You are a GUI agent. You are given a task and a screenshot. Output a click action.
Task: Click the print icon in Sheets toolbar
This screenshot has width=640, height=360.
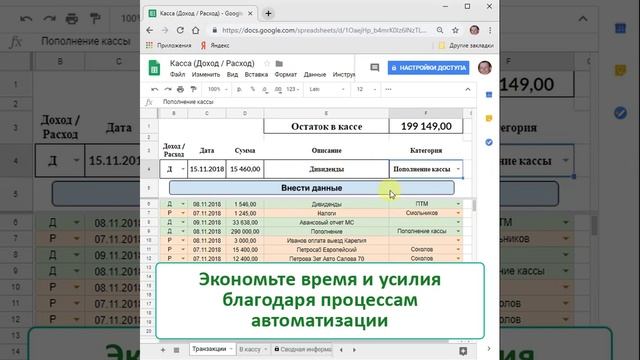coord(180,89)
